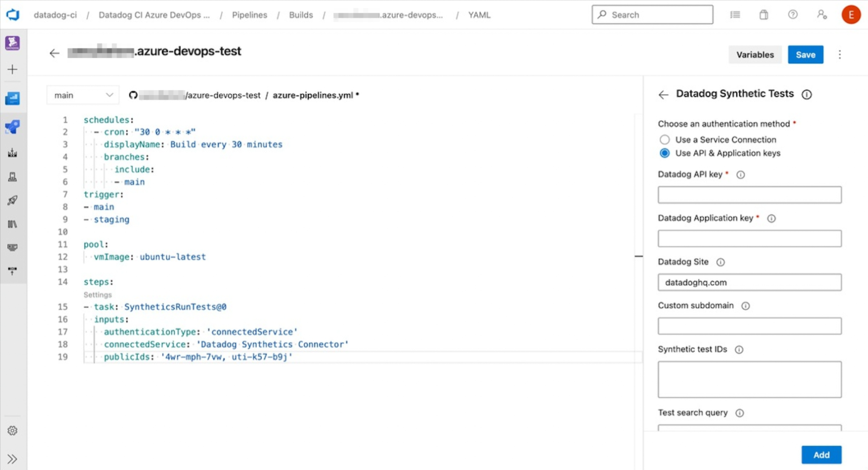Switch to the Builds breadcrumb item
Image resolution: width=868 pixels, height=470 pixels.
(x=300, y=15)
